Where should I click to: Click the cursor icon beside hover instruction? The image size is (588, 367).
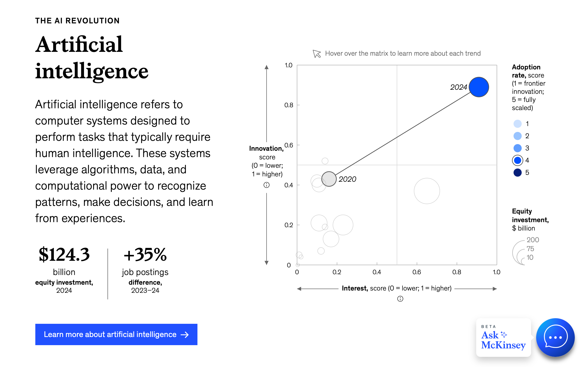pyautogui.click(x=317, y=54)
